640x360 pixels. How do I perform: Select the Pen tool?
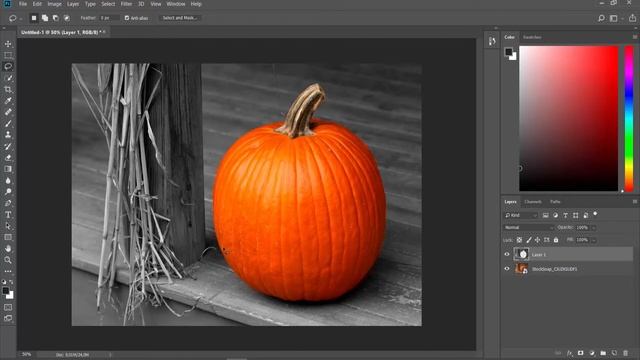(x=8, y=203)
